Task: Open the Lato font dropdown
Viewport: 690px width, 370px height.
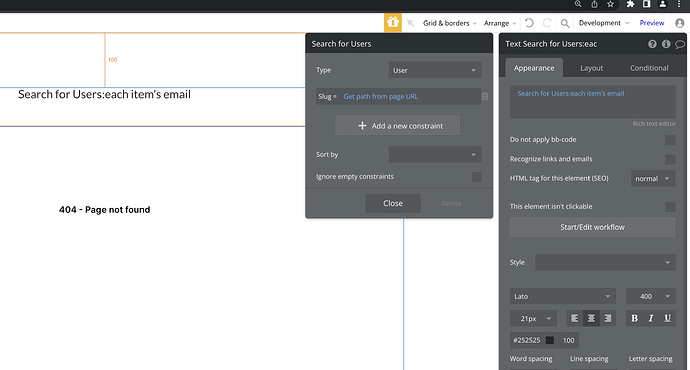Action: (x=563, y=296)
